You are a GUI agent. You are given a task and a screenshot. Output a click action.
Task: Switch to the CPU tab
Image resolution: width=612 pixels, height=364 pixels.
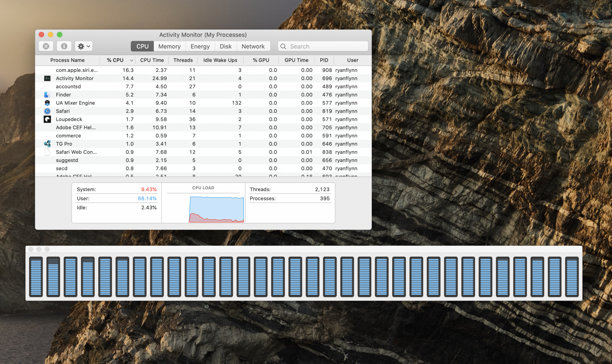tap(142, 46)
